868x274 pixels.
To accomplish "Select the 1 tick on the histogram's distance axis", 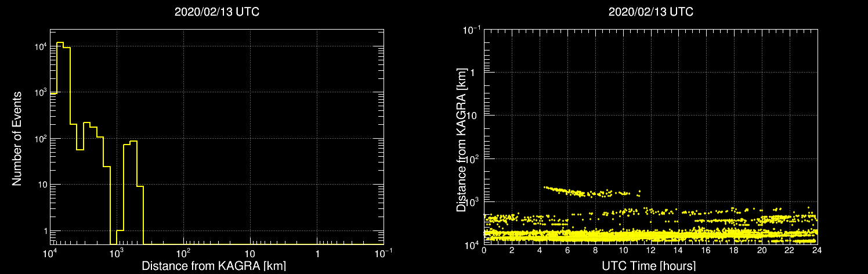I will tap(317, 254).
